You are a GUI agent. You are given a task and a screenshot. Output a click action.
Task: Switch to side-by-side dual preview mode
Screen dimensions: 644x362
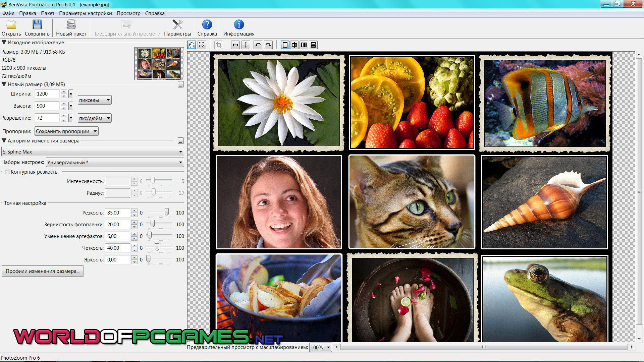[x=304, y=45]
